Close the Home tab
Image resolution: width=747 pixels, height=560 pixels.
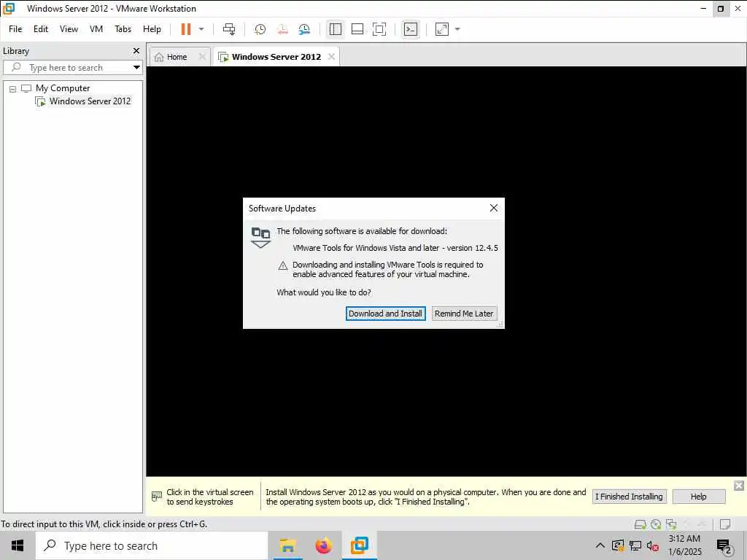(202, 56)
